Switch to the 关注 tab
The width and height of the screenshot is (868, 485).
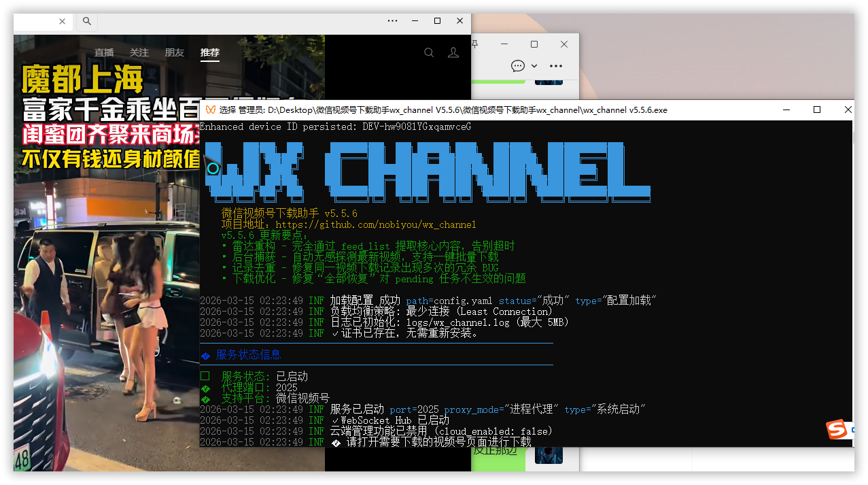tap(139, 52)
